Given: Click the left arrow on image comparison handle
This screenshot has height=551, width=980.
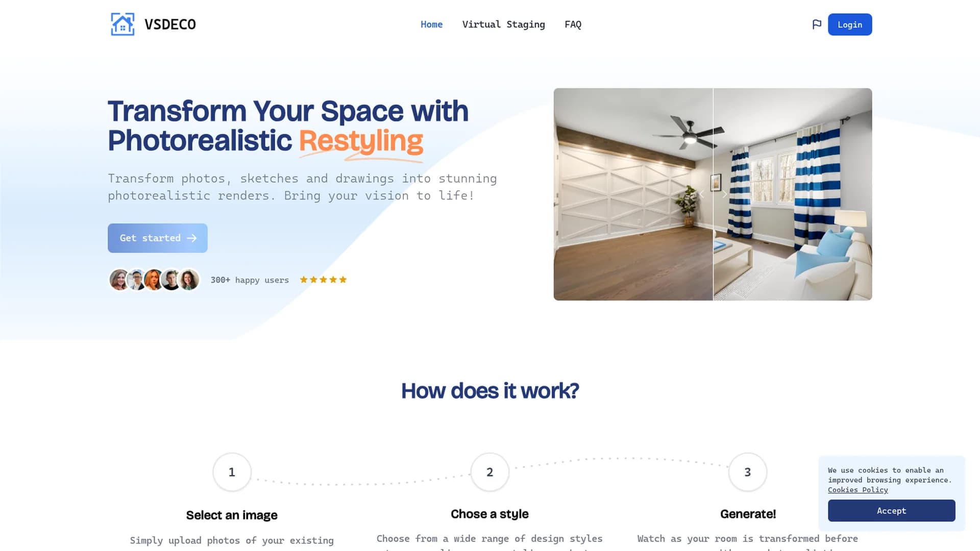Looking at the screenshot, I should [702, 194].
